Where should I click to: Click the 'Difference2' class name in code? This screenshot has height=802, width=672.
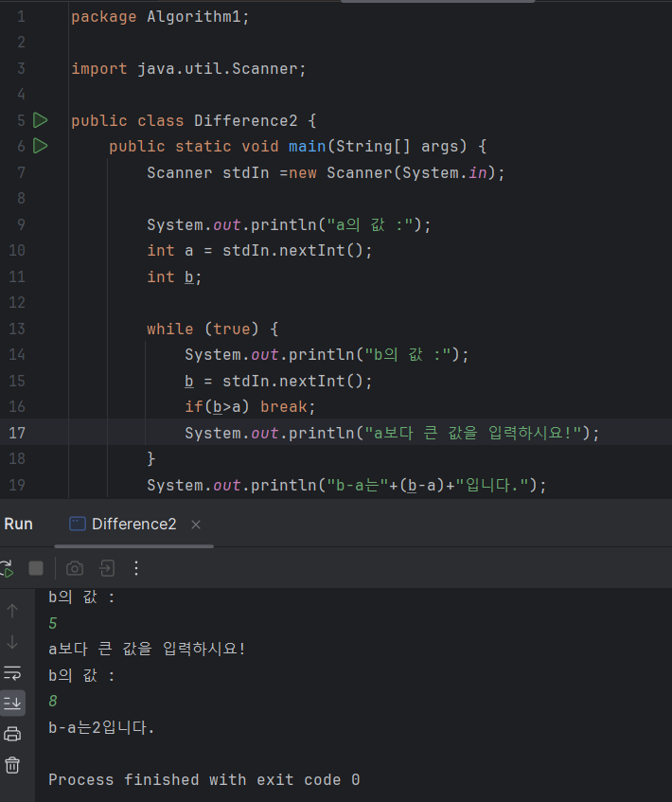coord(245,120)
